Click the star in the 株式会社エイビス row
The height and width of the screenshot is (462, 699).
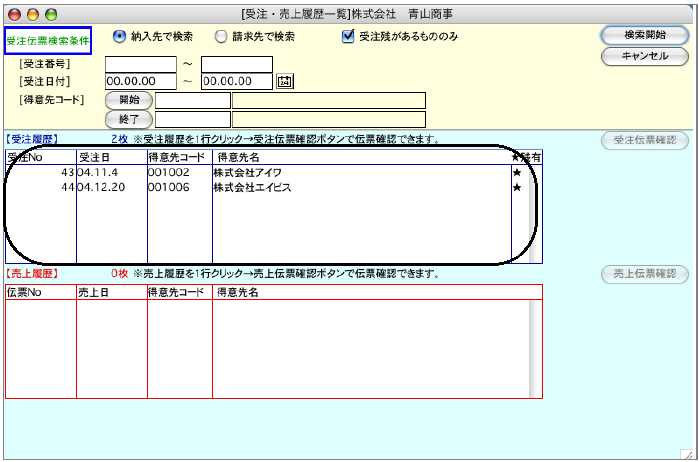tap(517, 187)
